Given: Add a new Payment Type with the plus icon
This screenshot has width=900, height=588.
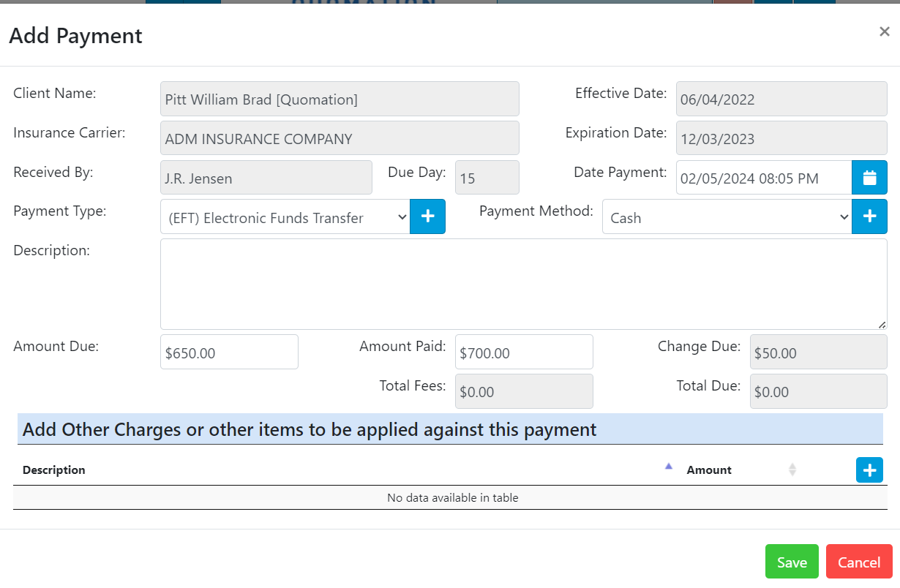Looking at the screenshot, I should click(427, 216).
